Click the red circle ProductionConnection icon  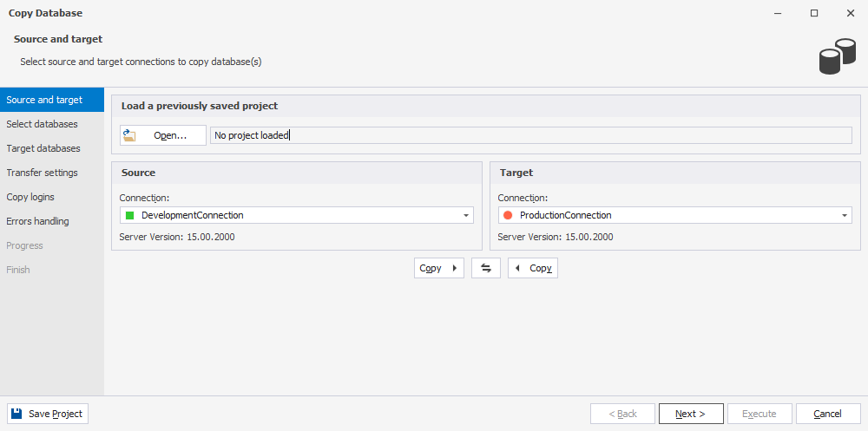tap(508, 215)
